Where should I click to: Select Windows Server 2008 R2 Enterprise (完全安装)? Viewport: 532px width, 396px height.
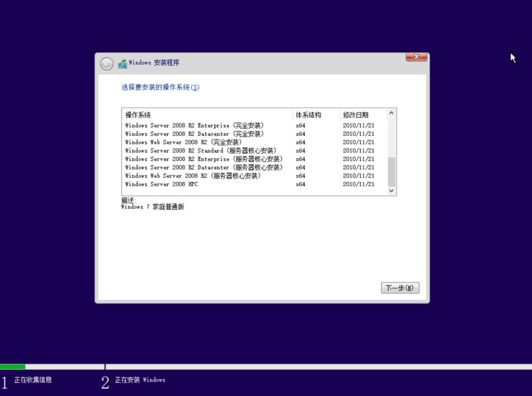(194, 126)
